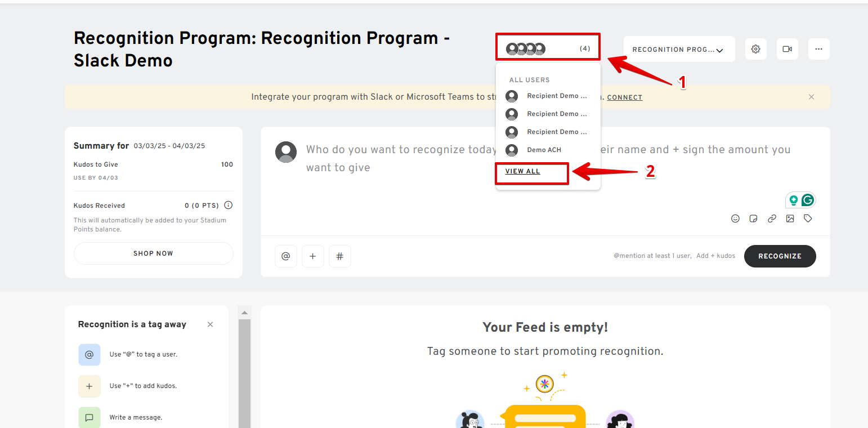This screenshot has width=868, height=428.
Task: Dismiss the Slack integration banner
Action: coord(811,97)
